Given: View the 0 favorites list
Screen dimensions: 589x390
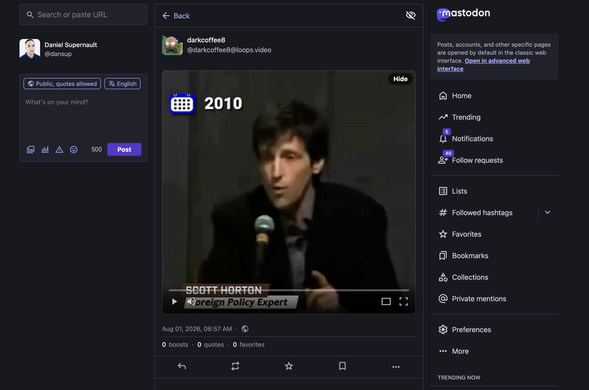Looking at the screenshot, I should 248,345.
